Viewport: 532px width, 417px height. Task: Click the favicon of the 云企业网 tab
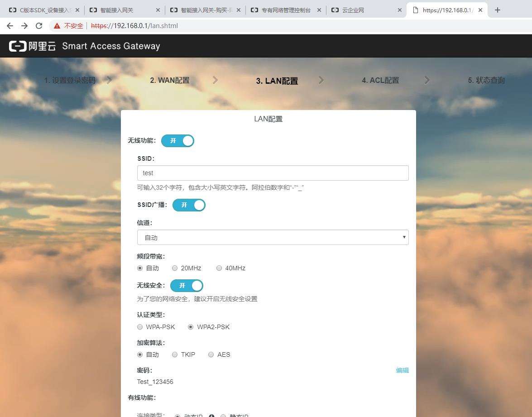[x=335, y=10]
